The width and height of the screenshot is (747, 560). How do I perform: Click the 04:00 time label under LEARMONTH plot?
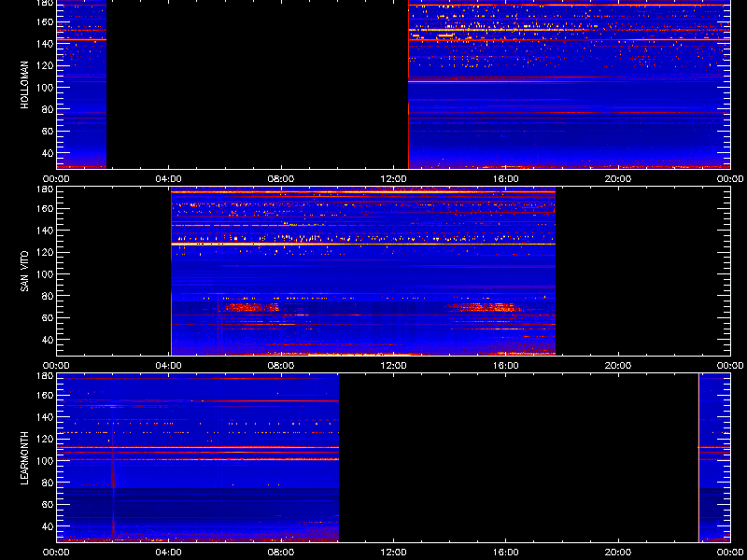pos(169,553)
